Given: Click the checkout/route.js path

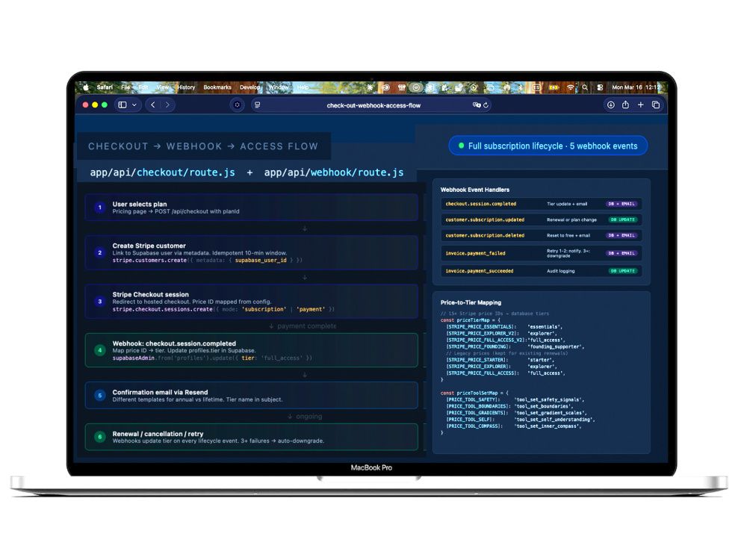Looking at the screenshot, I should coord(186,172).
